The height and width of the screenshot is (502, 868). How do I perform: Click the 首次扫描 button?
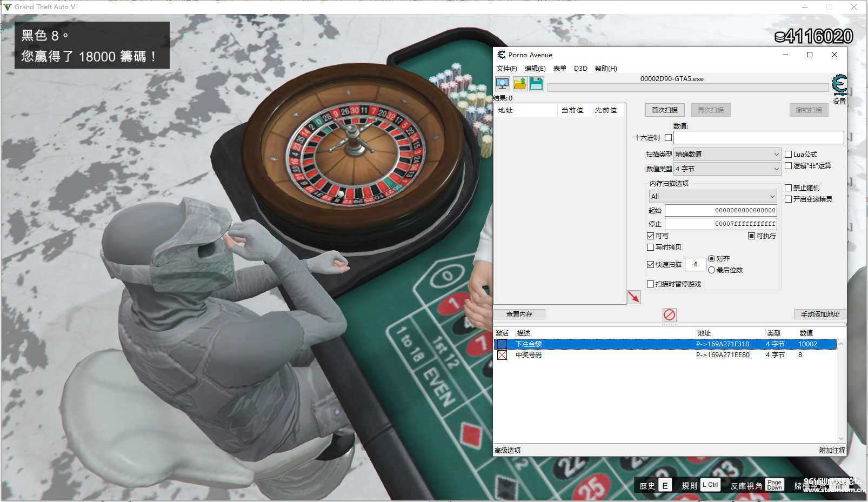664,110
